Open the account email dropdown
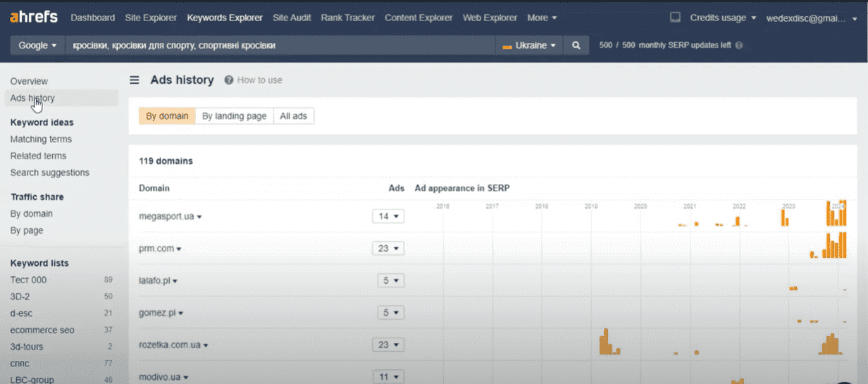 coord(812,18)
